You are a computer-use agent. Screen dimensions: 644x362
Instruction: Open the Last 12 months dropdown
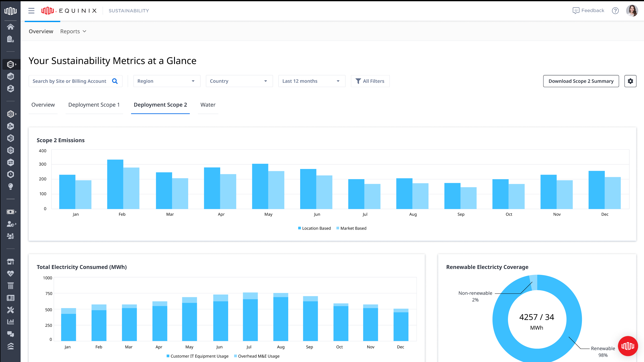(x=312, y=81)
